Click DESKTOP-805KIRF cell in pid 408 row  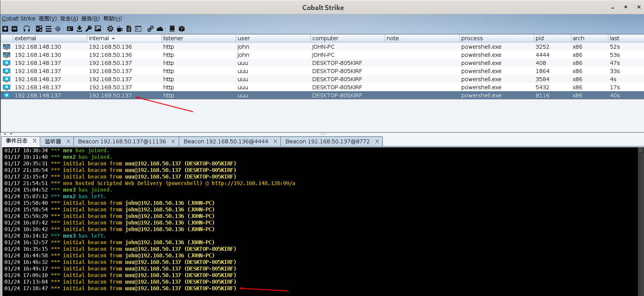pyautogui.click(x=337, y=63)
